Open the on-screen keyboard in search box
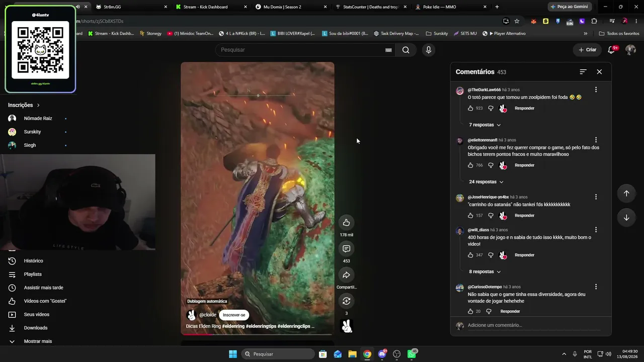 click(x=388, y=50)
